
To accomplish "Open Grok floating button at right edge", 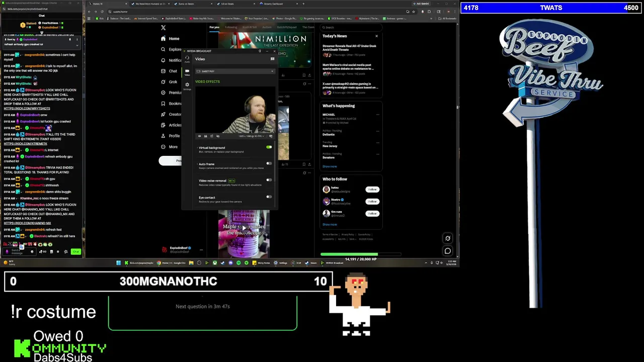I will (x=448, y=239).
